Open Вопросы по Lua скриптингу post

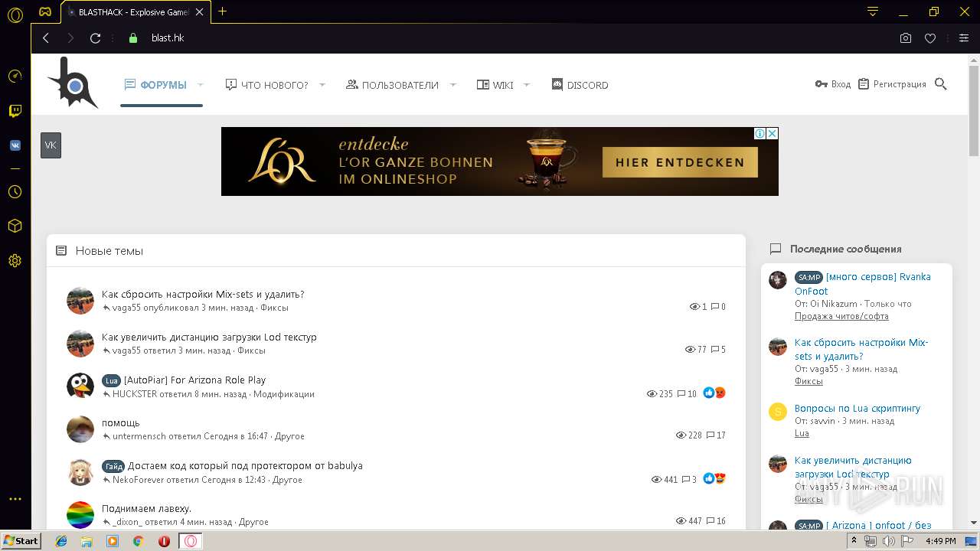(857, 408)
